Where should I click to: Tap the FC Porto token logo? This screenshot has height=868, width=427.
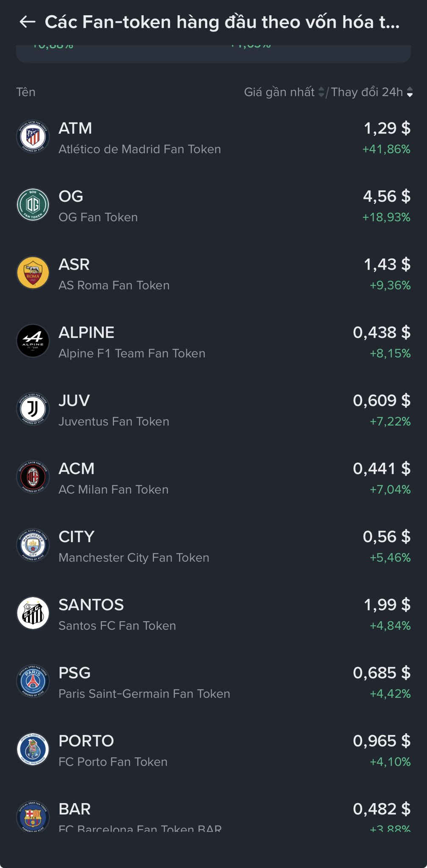tap(33, 749)
